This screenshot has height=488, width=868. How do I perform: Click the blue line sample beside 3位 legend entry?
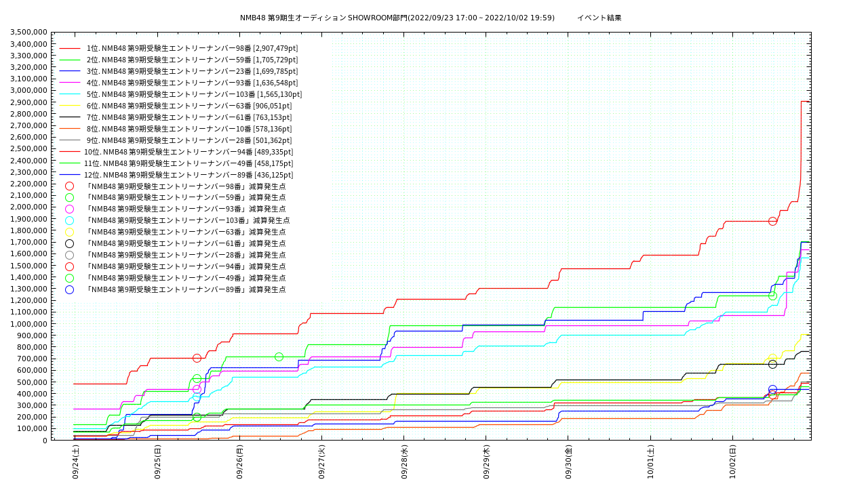69,72
